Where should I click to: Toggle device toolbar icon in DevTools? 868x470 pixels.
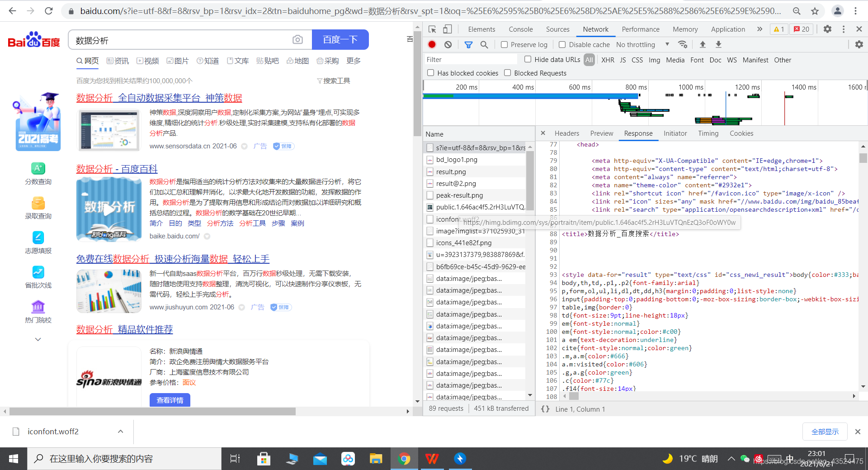click(447, 29)
